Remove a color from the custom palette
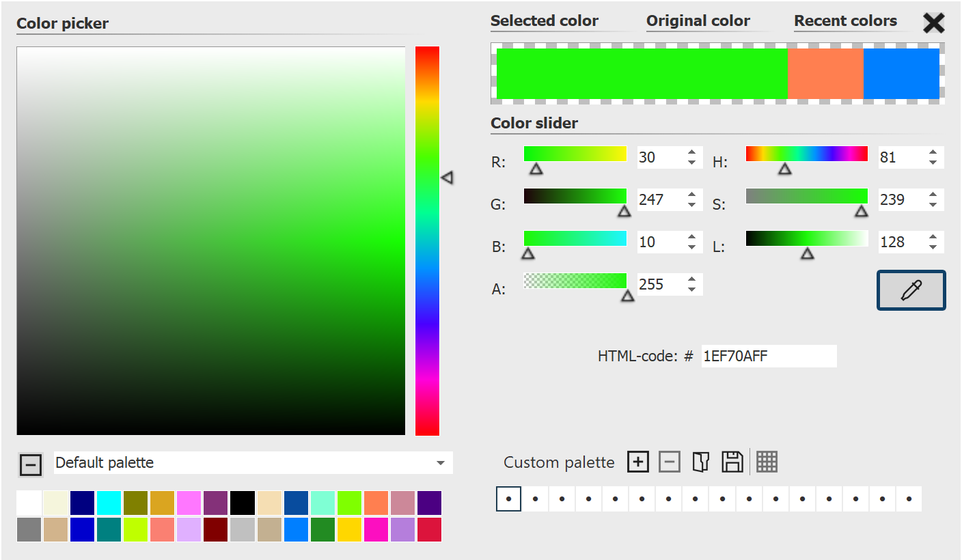Image resolution: width=962 pixels, height=560 pixels. pos(670,462)
